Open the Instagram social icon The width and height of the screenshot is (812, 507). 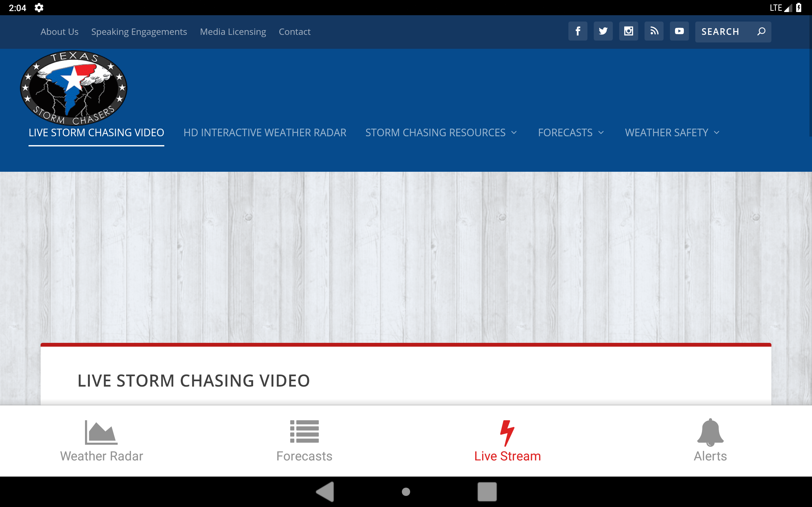(x=628, y=31)
